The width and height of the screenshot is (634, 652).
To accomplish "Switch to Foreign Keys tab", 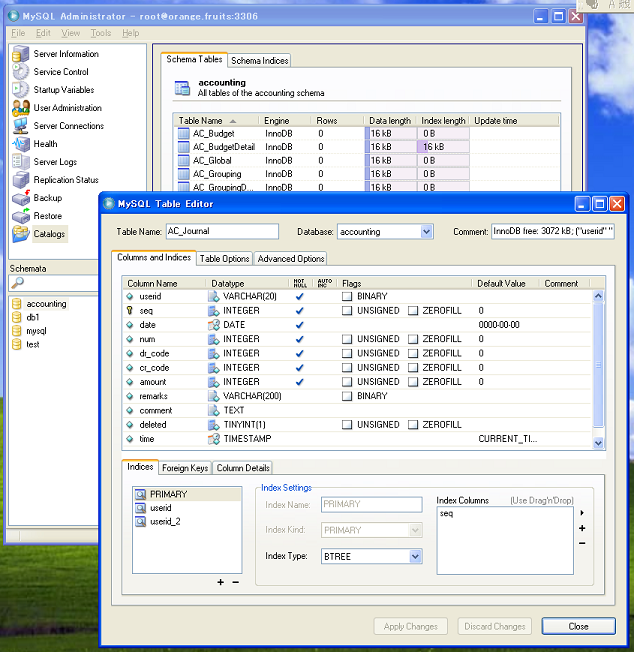I will pos(185,468).
